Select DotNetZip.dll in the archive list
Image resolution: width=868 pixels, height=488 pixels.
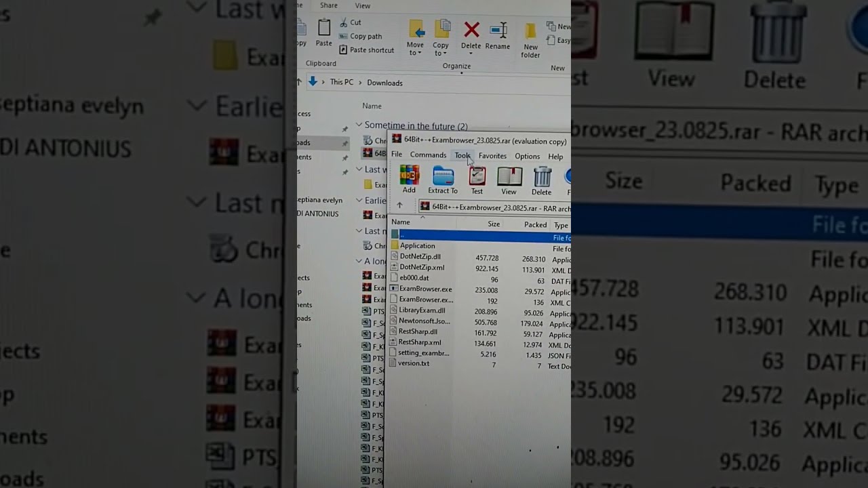(x=420, y=257)
